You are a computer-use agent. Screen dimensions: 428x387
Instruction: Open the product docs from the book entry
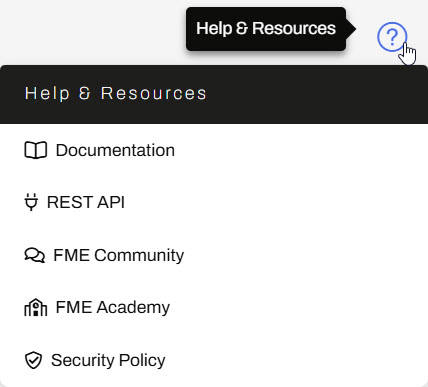214,150
